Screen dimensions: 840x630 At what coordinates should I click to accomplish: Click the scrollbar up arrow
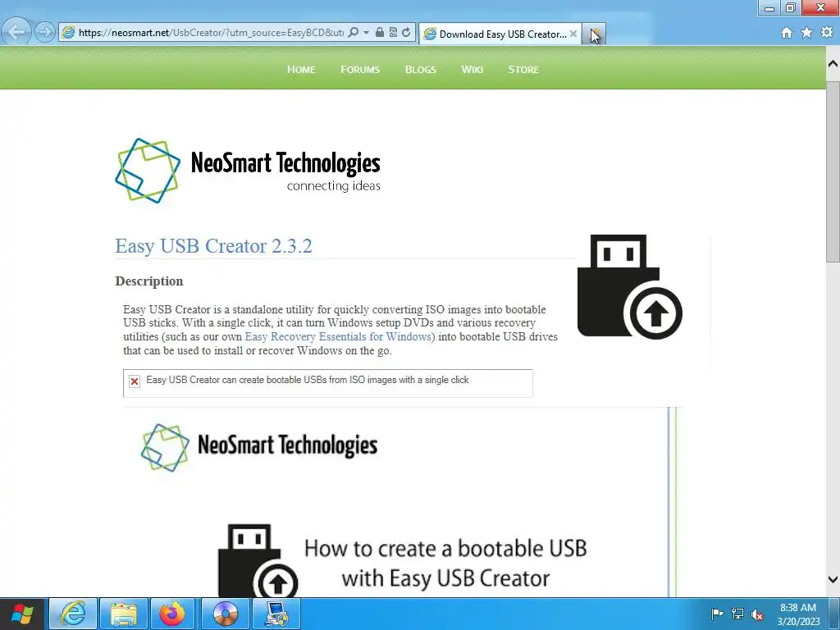tap(833, 64)
